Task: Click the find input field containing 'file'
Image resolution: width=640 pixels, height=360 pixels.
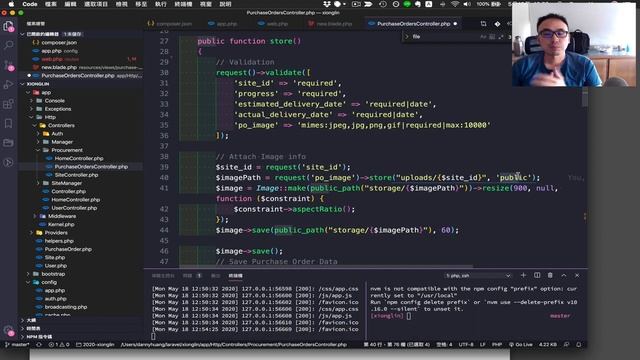Action: point(444,37)
